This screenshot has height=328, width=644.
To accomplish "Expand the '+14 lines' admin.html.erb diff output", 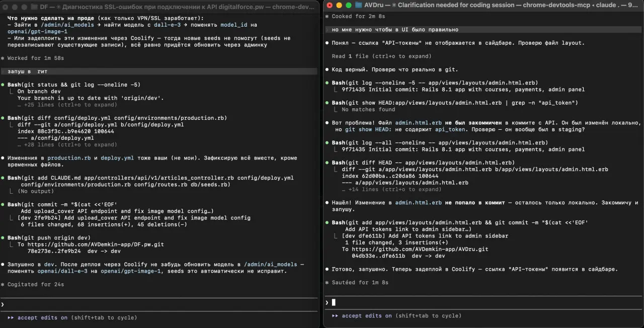I will point(391,189).
